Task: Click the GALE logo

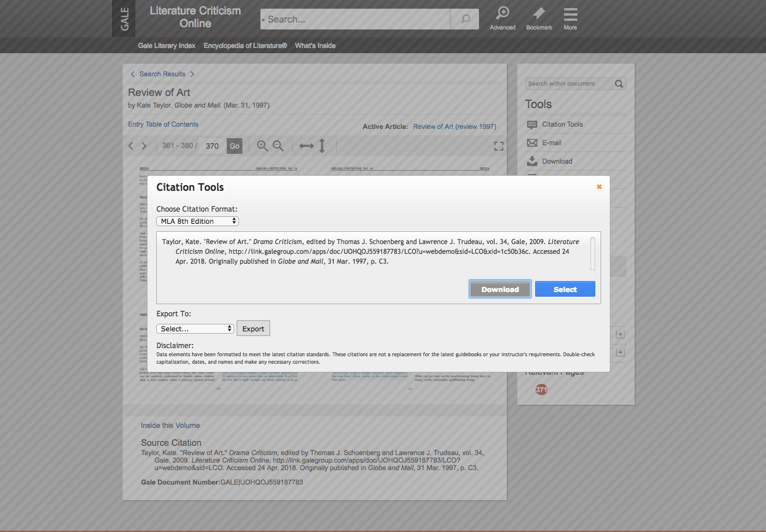Action: click(x=124, y=19)
